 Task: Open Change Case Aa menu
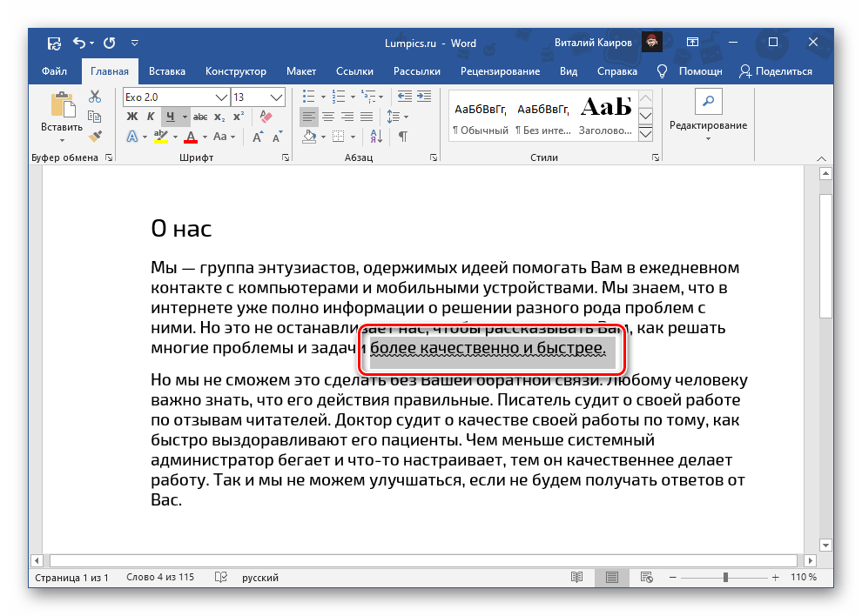[x=224, y=137]
